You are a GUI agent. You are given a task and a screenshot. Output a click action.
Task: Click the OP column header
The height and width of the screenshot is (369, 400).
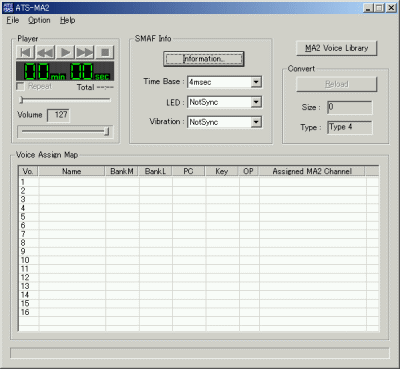(x=249, y=171)
